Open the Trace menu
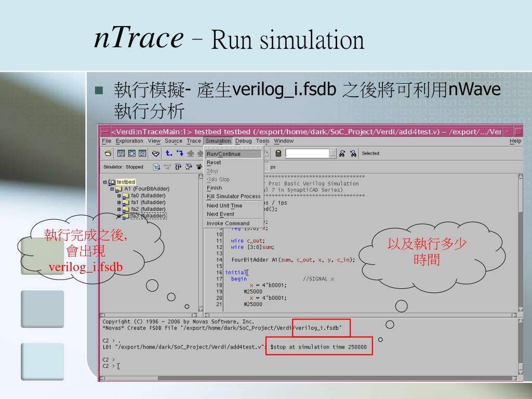This screenshot has width=532, height=399. [x=194, y=141]
